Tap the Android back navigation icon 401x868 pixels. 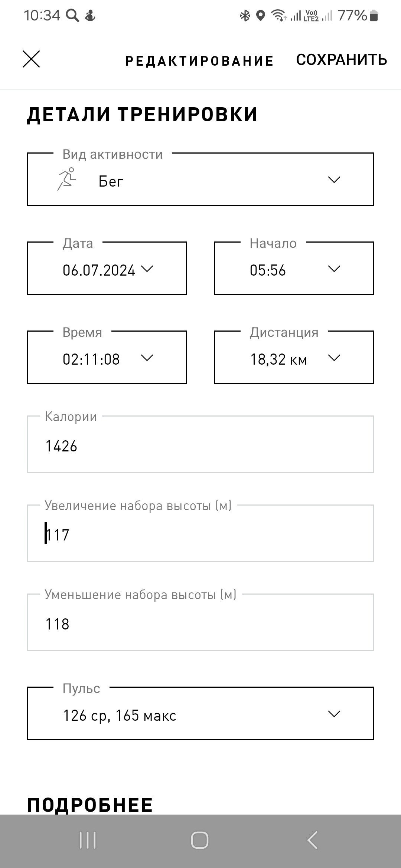point(313,840)
